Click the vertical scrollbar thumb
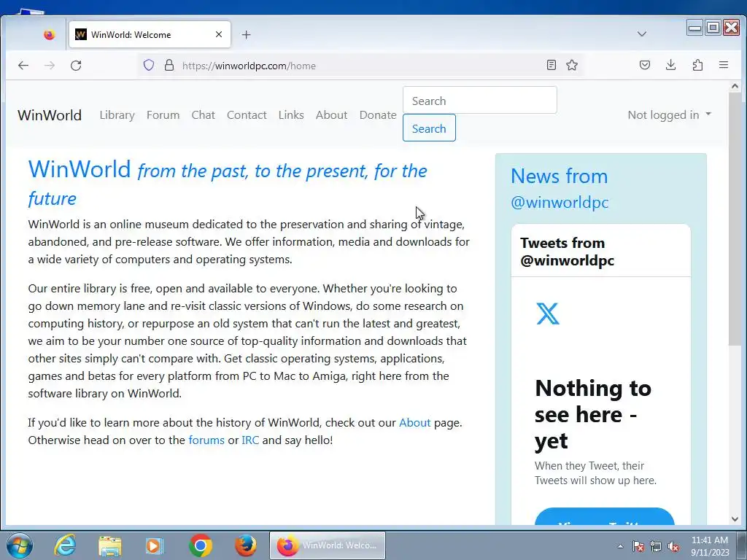 [x=735, y=219]
